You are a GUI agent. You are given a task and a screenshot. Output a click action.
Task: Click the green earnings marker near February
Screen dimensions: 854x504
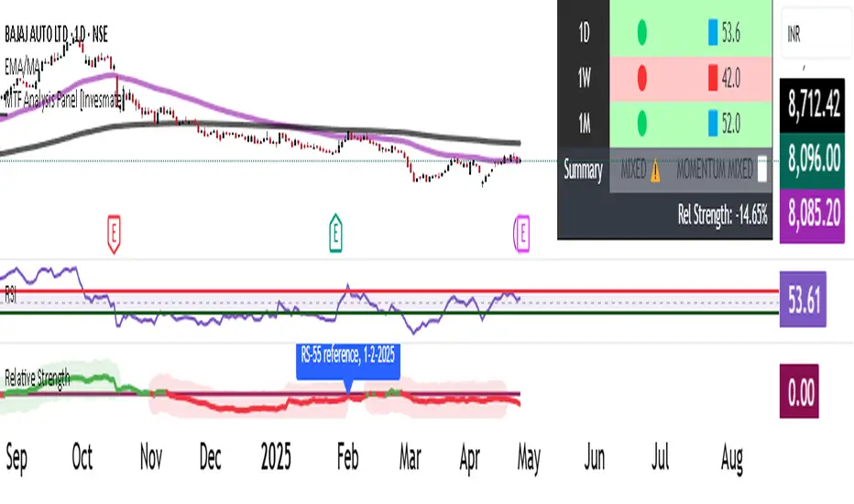pyautogui.click(x=335, y=233)
